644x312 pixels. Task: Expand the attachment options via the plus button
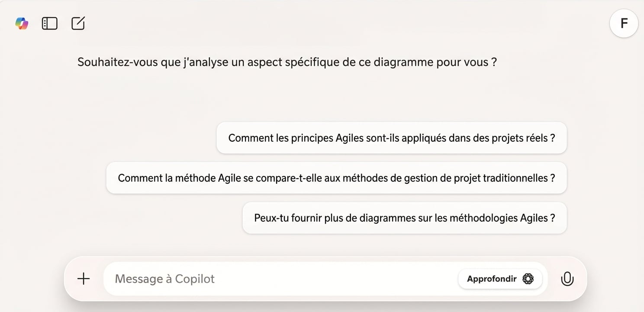(x=83, y=279)
